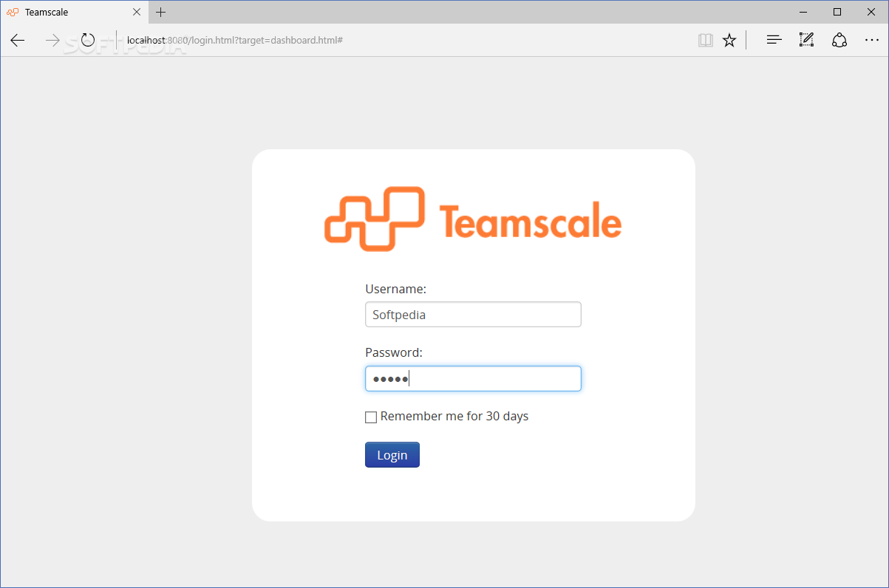The width and height of the screenshot is (889, 588).
Task: Close the Teamscale browser tab
Action: pyautogui.click(x=137, y=12)
